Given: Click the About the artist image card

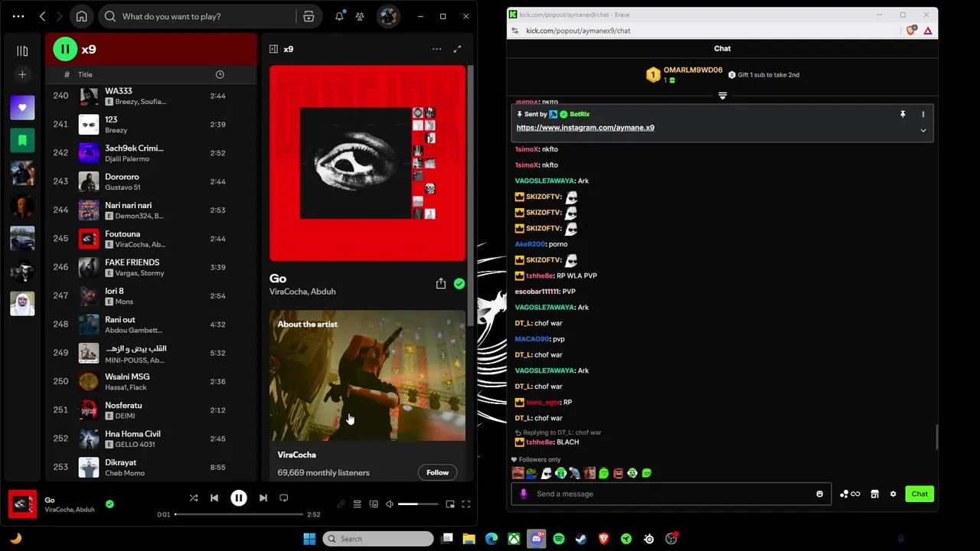Looking at the screenshot, I should (x=367, y=375).
